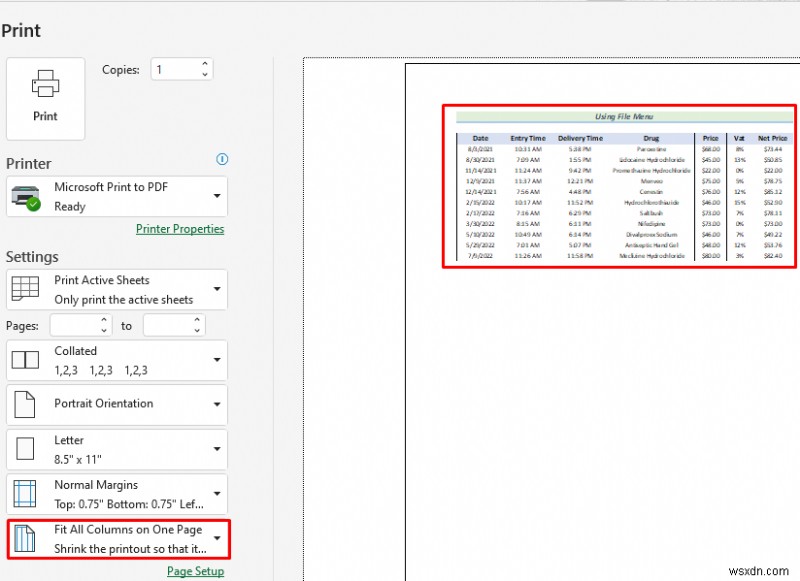
Task: Click the ending page field after 'to'
Action: pos(168,325)
